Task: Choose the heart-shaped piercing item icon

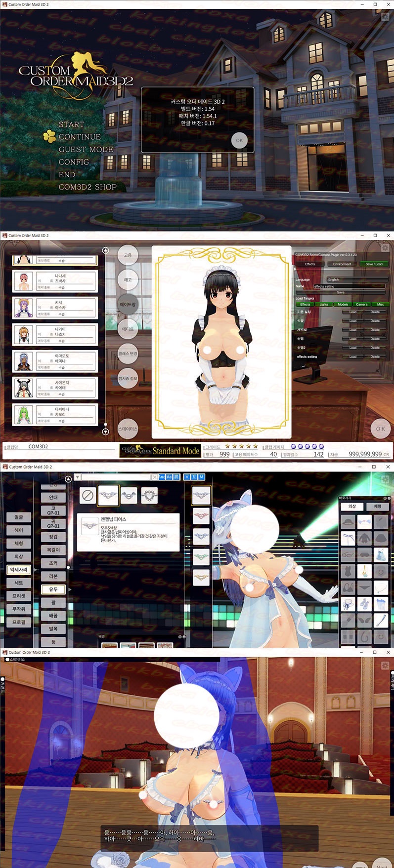Action: [x=149, y=495]
